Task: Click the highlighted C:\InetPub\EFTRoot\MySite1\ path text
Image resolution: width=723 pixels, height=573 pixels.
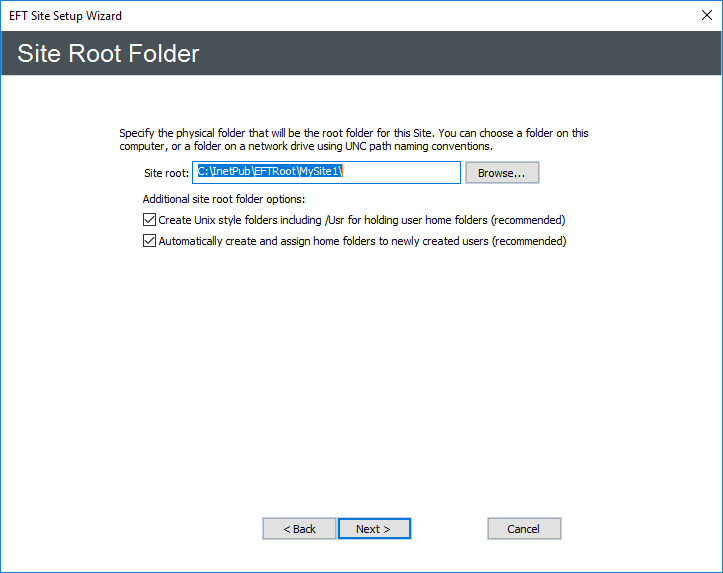Action: [x=270, y=172]
